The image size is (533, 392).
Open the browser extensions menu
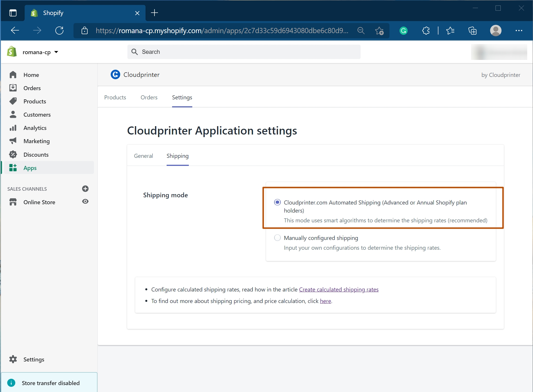pyautogui.click(x=426, y=31)
